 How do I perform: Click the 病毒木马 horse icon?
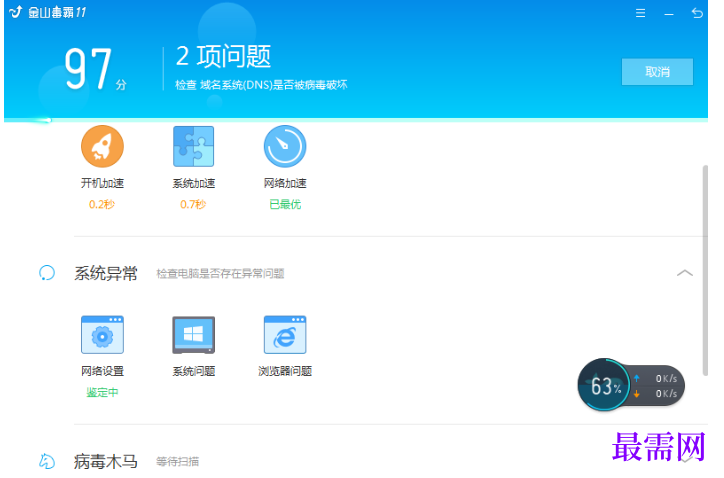point(47,461)
